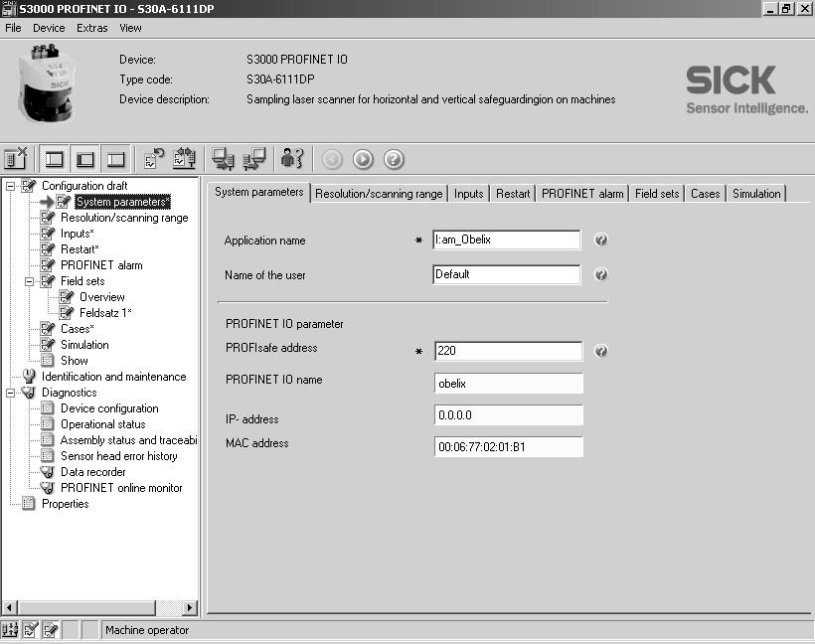Open Identification and maintenance node
The image size is (815, 644).
[114, 377]
